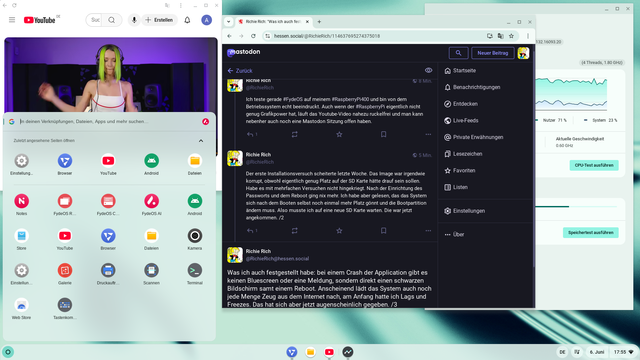Toggle Mastodon thread visibility eye icon
Image resolution: width=640 pixels, height=360 pixels.
tap(429, 71)
